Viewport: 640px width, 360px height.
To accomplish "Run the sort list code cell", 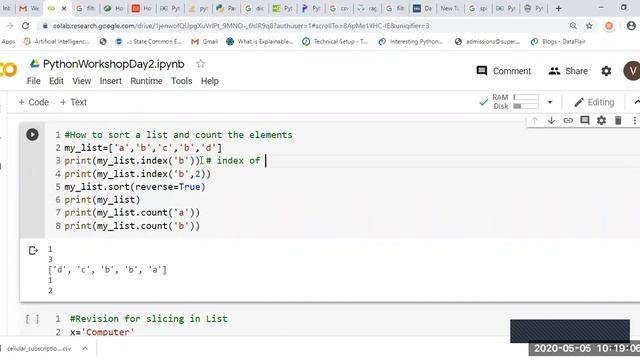I will pos(32,134).
